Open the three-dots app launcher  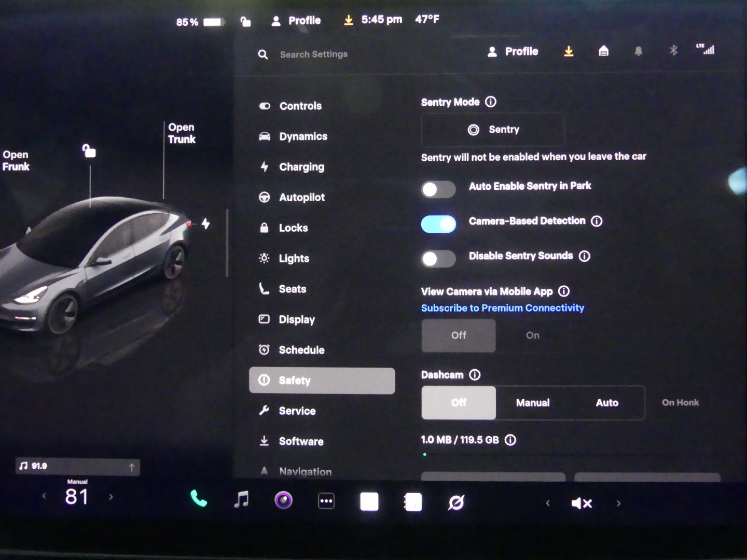coord(326,501)
